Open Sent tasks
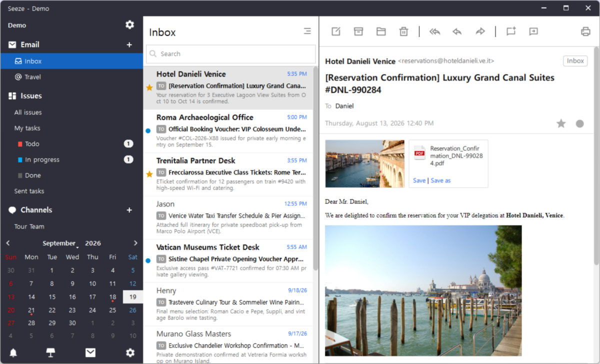Image resolution: width=600 pixels, height=364 pixels. pyautogui.click(x=29, y=191)
